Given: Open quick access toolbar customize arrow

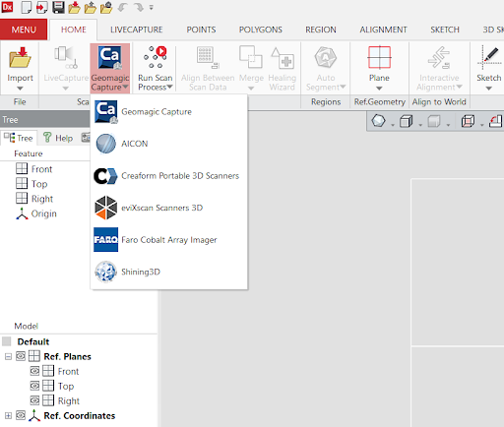Looking at the screenshot, I should point(152,7).
